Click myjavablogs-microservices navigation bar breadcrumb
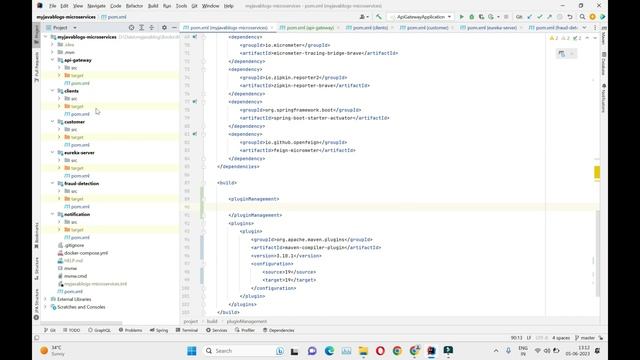Image resolution: width=640 pixels, height=360 pixels. coord(66,17)
